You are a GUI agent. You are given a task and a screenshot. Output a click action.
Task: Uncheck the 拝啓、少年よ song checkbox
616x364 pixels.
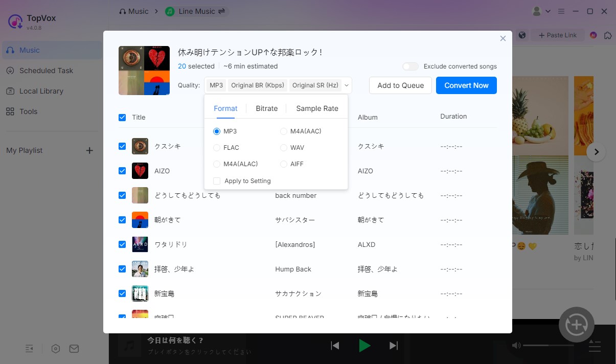pyautogui.click(x=122, y=269)
